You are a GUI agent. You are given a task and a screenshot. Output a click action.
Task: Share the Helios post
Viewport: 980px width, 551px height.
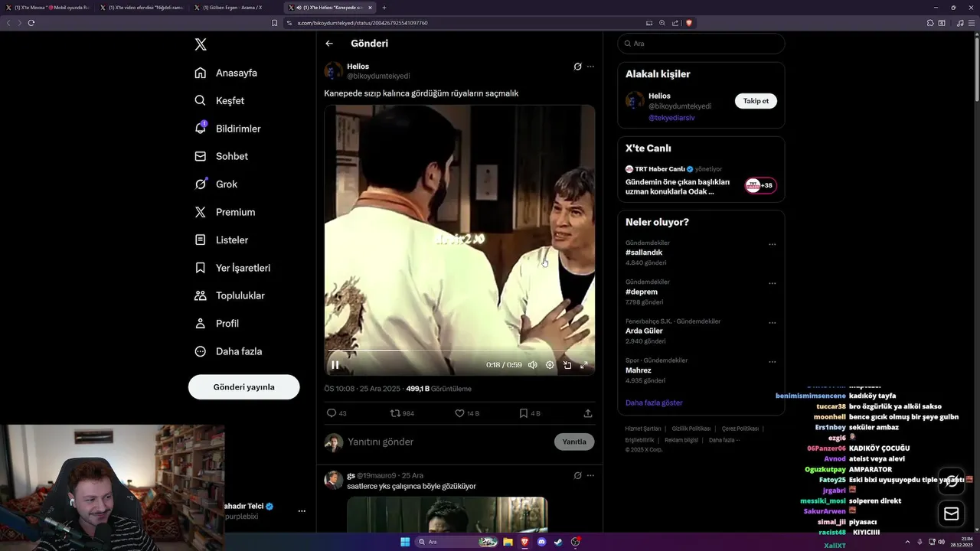point(588,413)
